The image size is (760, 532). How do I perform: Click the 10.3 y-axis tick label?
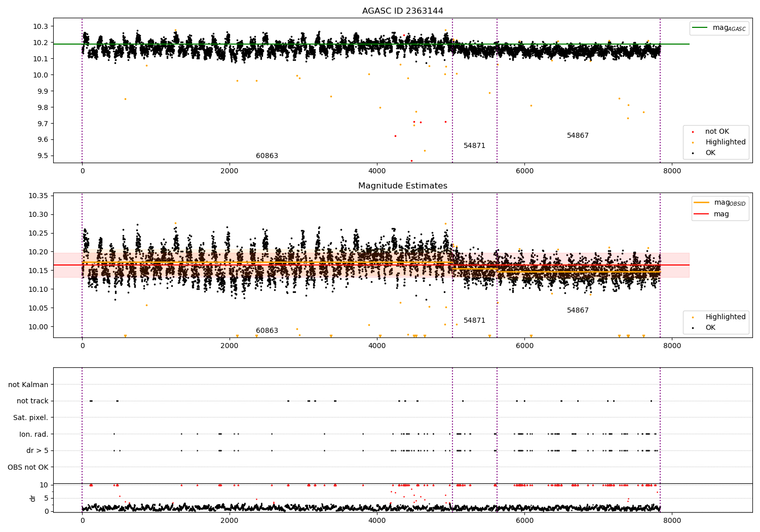point(41,26)
